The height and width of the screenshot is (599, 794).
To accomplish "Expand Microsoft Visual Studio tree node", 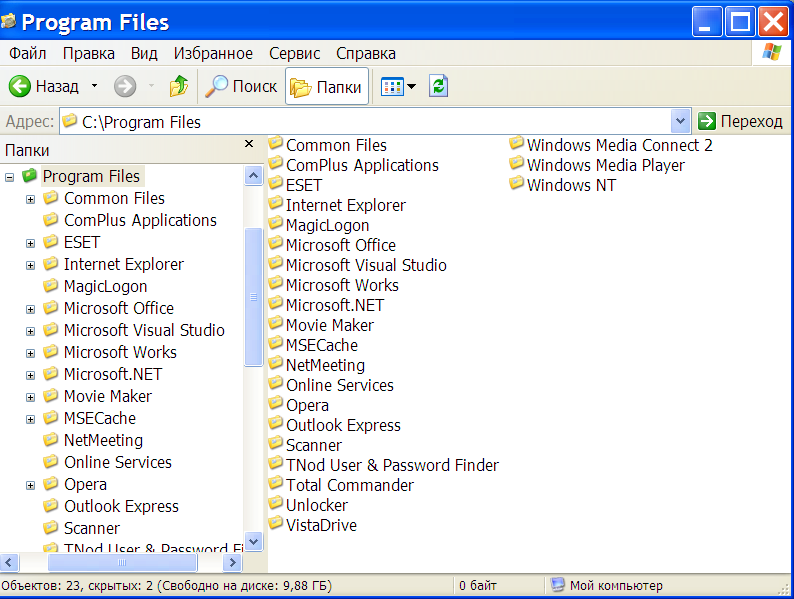I will pyautogui.click(x=30, y=332).
